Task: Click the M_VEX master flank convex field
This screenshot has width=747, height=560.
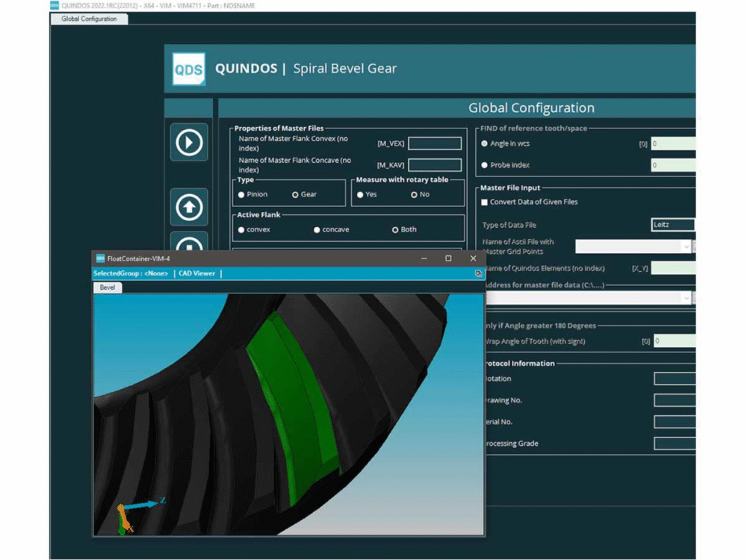Action: [435, 143]
